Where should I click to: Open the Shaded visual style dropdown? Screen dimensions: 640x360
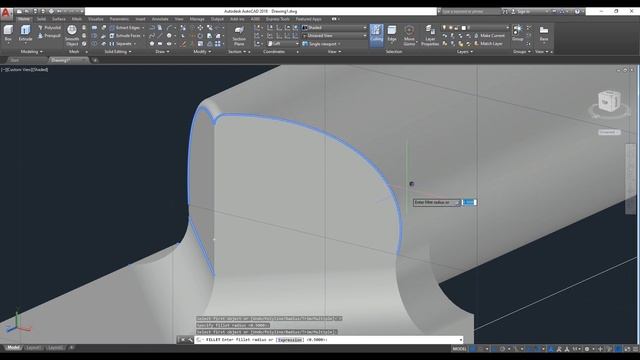[334, 28]
